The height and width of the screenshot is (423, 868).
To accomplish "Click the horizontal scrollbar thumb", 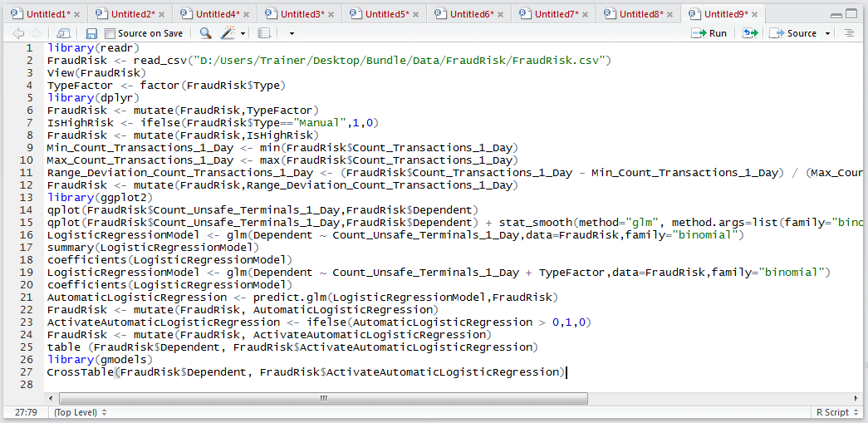I will pos(323,398).
